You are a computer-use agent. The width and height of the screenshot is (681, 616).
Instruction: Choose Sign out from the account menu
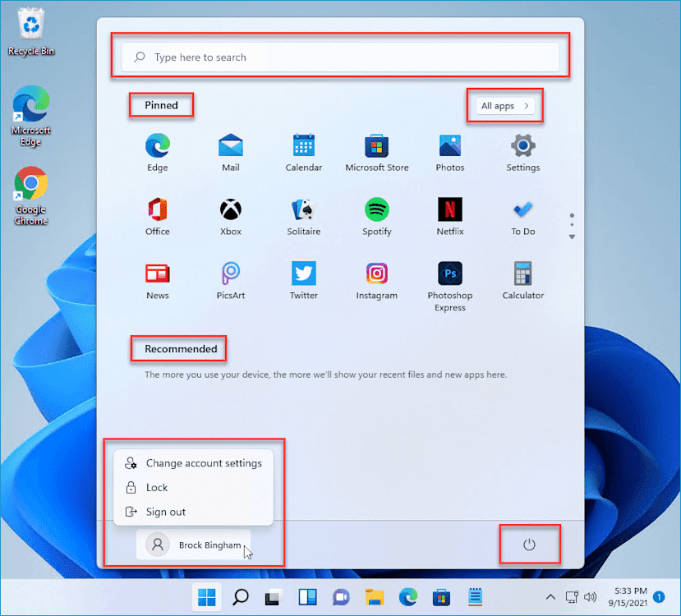coord(194,512)
